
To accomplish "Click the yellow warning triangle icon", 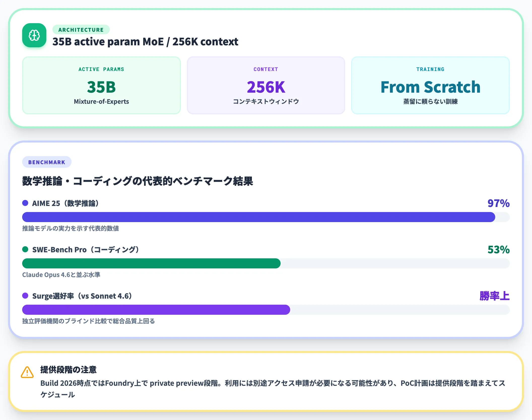I will [x=27, y=372].
